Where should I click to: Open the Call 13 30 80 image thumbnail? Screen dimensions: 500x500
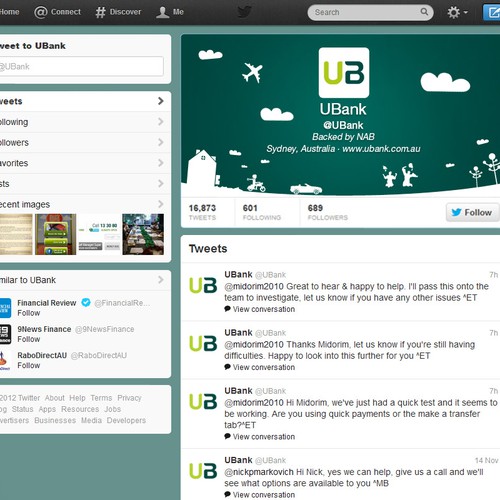tap(99, 234)
